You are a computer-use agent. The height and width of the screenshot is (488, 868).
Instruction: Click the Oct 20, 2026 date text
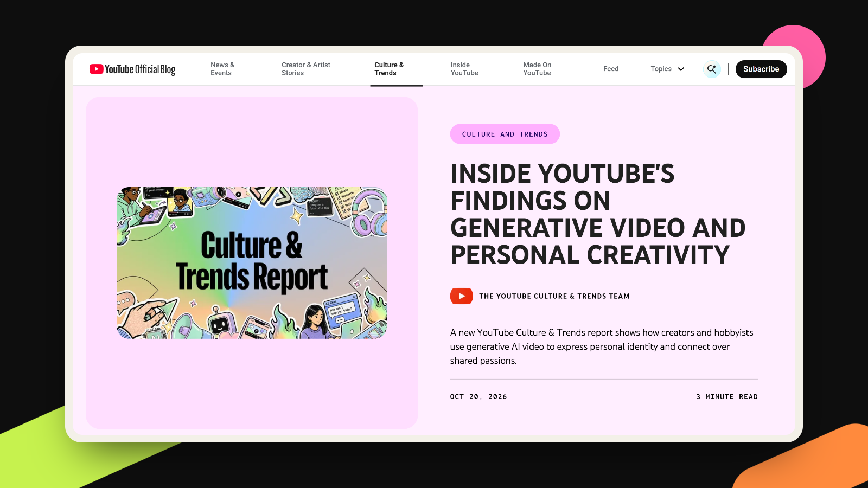pyautogui.click(x=478, y=397)
